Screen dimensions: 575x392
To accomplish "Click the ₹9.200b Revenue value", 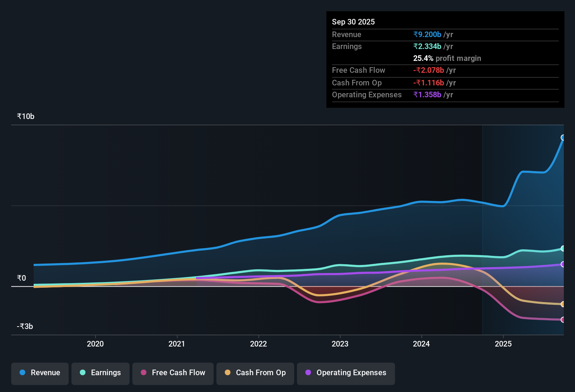I will point(427,34).
